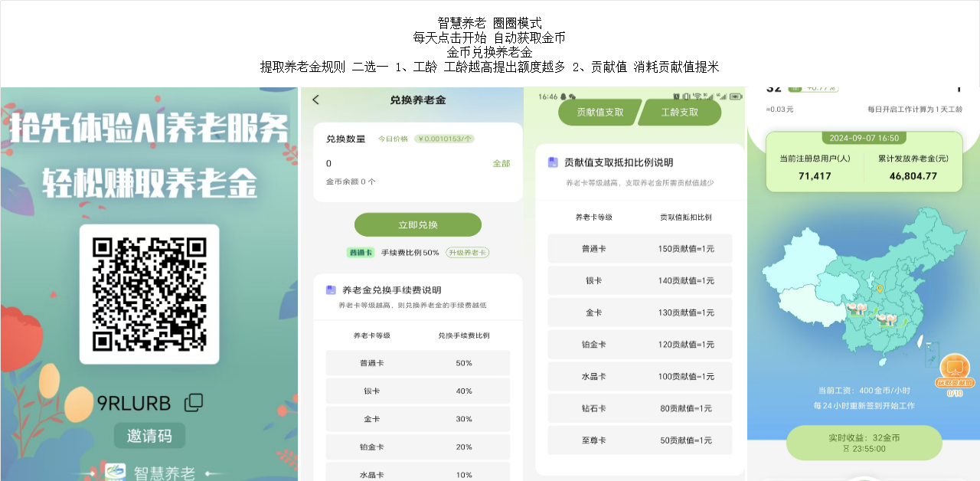
Task: Click the 140贡献值=1元 cell
Action: pyautogui.click(x=686, y=281)
